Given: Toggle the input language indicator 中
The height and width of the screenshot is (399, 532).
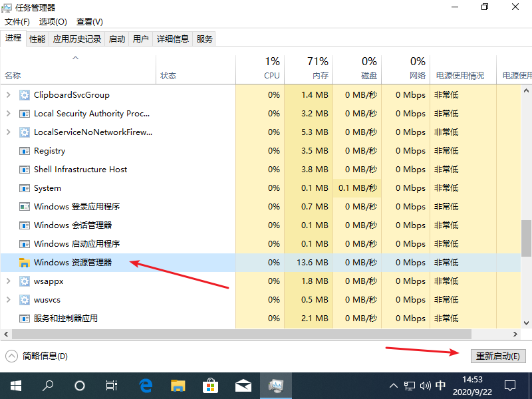Looking at the screenshot, I should click(x=440, y=385).
